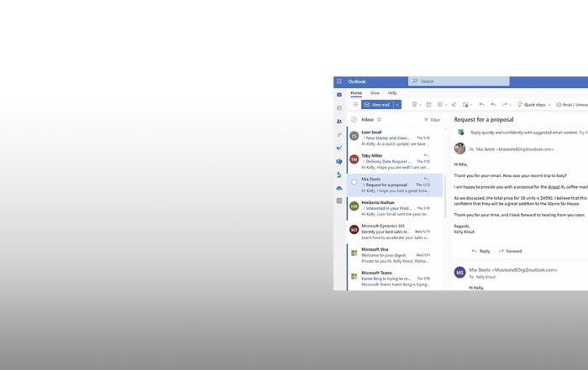Click the Reply arrow in toolbar
Image resolution: width=588 pixels, height=370 pixels.
point(481,105)
